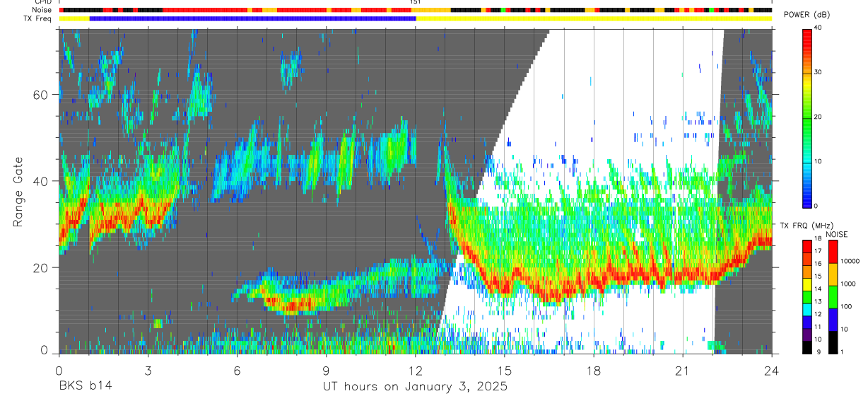Click the 100 label on NOISE legend
This screenshot has width=868, height=401.
(847, 306)
